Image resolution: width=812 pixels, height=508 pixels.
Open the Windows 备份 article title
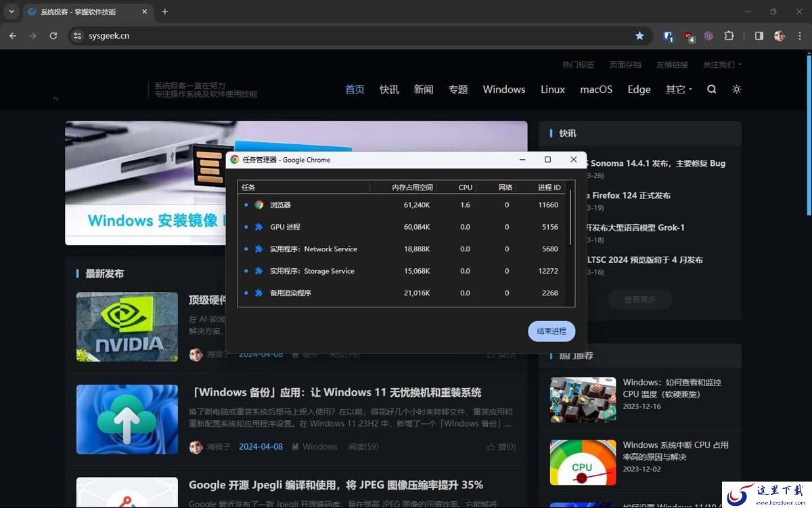coord(335,392)
